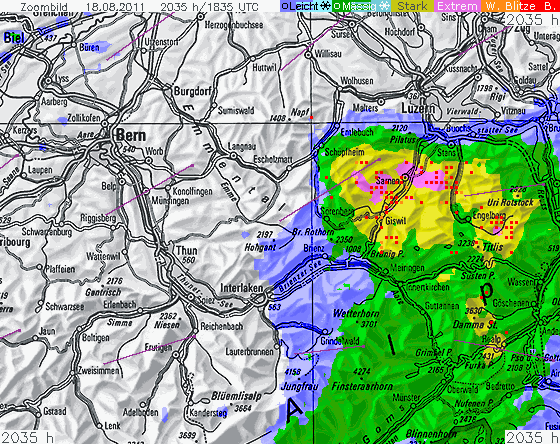Viewport: 560px width, 444px height.
Task: Click the Stark yellow legend box
Action: pos(412,6)
